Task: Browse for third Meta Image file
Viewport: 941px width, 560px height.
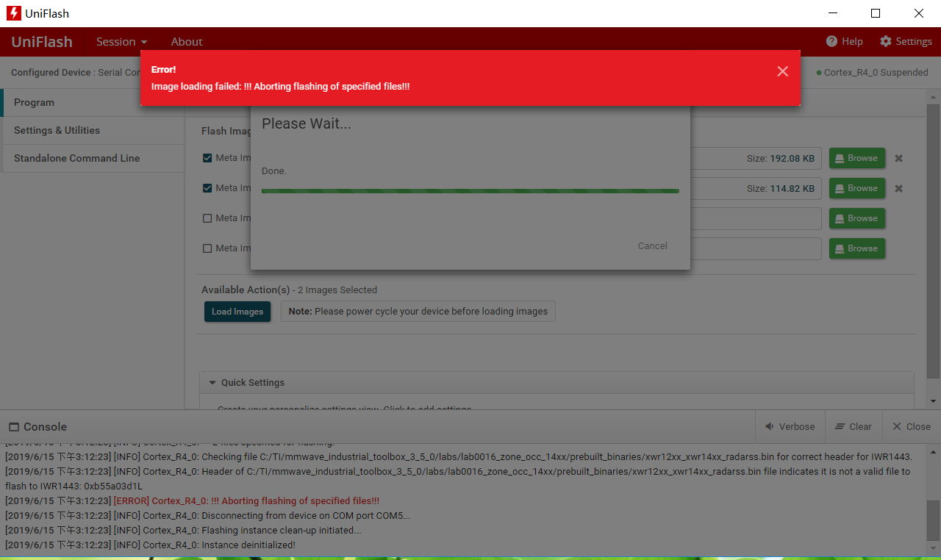Action: click(x=857, y=218)
